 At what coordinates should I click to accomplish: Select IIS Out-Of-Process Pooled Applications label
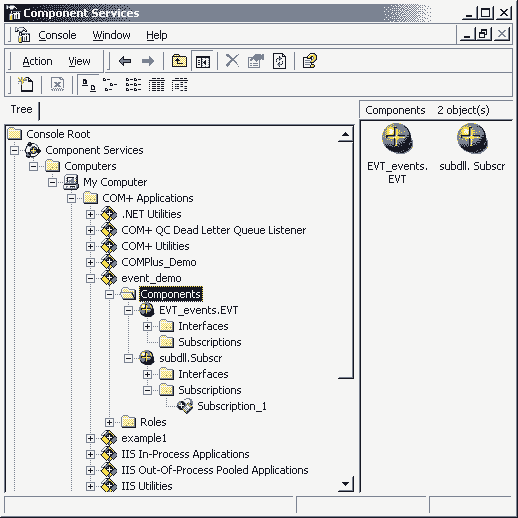pos(215,470)
